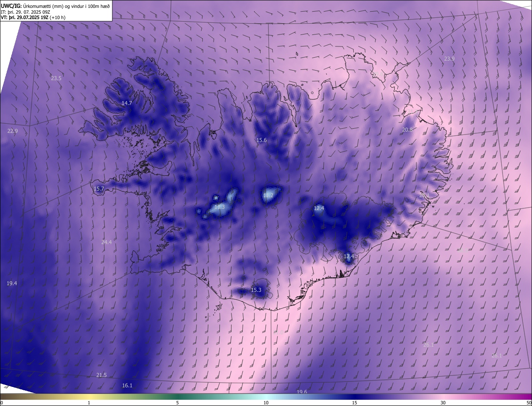Image resolution: width=532 pixels, height=406 pixels.
Task: Click the '0' tick label on the colorbar
Action: [2, 403]
